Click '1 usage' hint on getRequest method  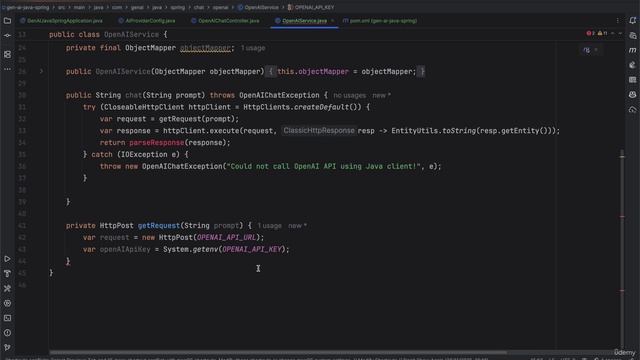pyautogui.click(x=269, y=226)
